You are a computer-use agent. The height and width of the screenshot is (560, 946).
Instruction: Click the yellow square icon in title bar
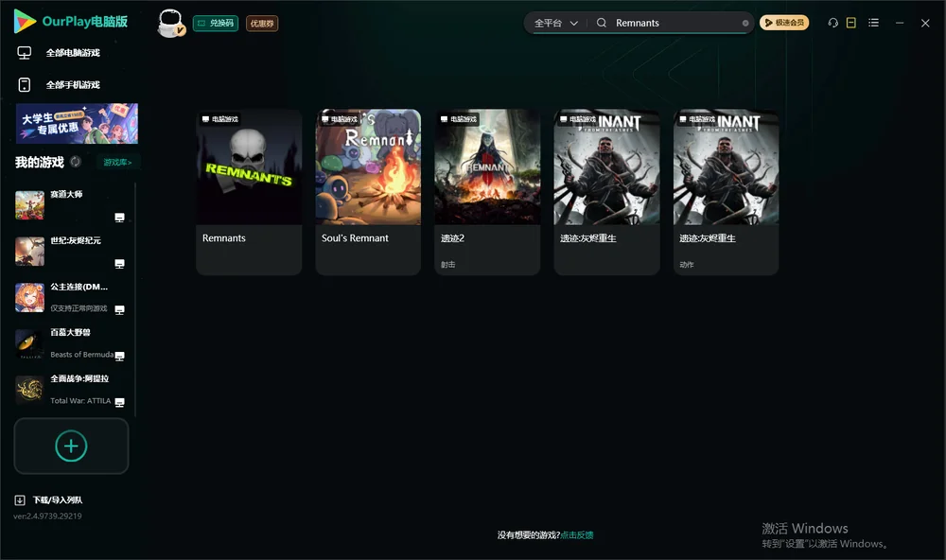(851, 23)
